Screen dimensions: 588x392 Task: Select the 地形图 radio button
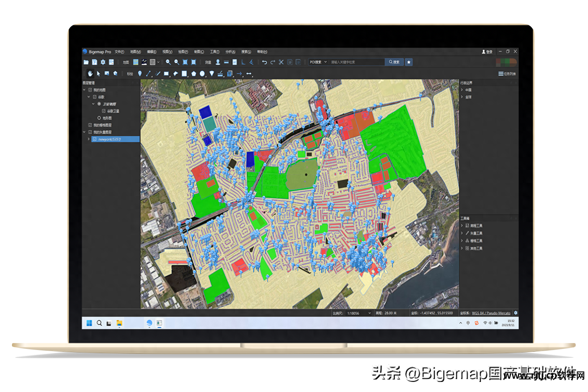tap(99, 118)
